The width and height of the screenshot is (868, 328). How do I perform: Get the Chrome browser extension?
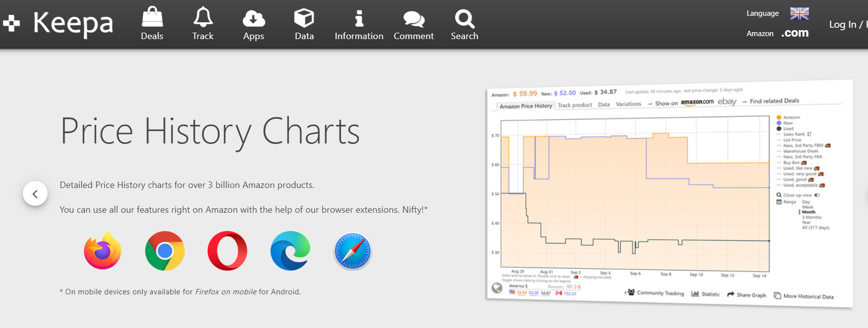[165, 251]
